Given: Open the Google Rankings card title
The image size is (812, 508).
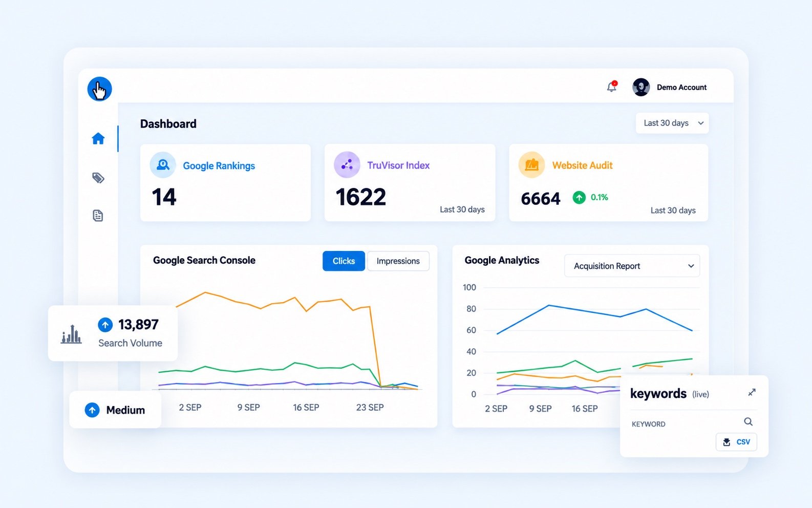Looking at the screenshot, I should tap(219, 166).
